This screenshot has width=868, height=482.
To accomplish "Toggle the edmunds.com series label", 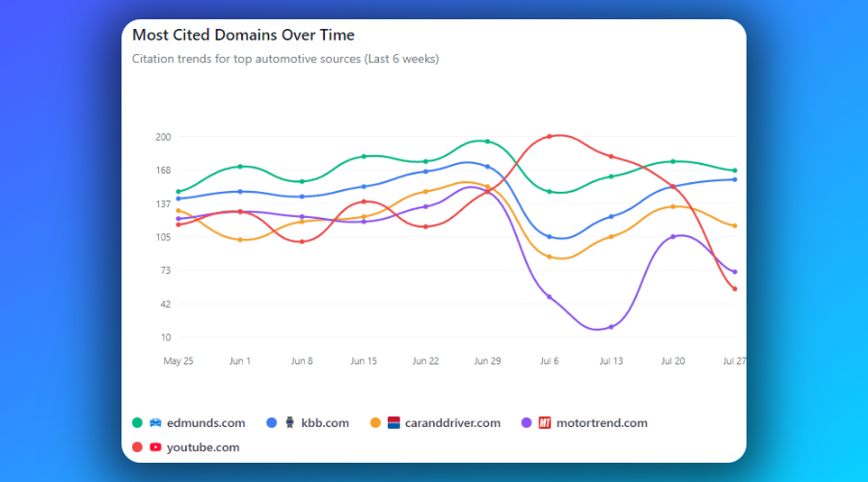I will 206,423.
